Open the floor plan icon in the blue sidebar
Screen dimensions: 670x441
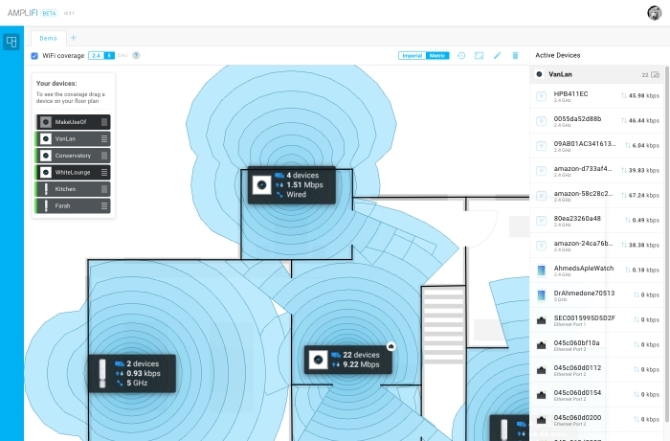click(x=12, y=42)
